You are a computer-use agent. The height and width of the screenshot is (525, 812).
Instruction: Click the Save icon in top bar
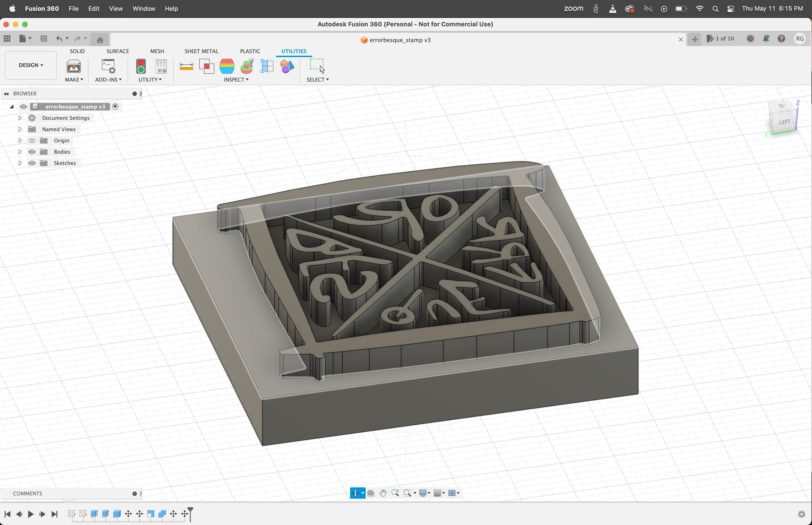[44, 39]
